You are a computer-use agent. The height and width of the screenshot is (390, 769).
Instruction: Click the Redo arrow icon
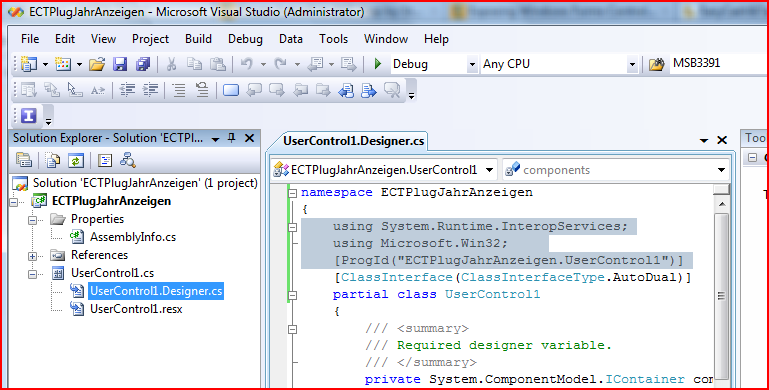(x=280, y=64)
